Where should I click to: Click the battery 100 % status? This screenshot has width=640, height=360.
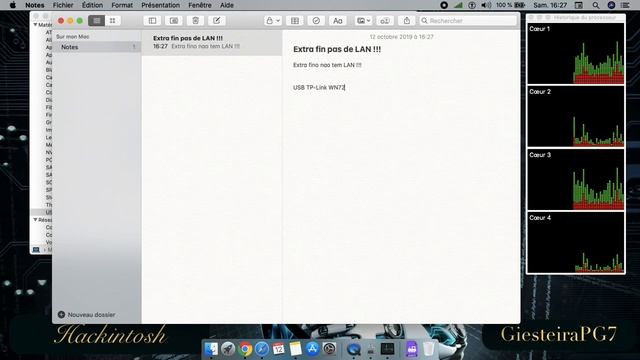click(510, 5)
